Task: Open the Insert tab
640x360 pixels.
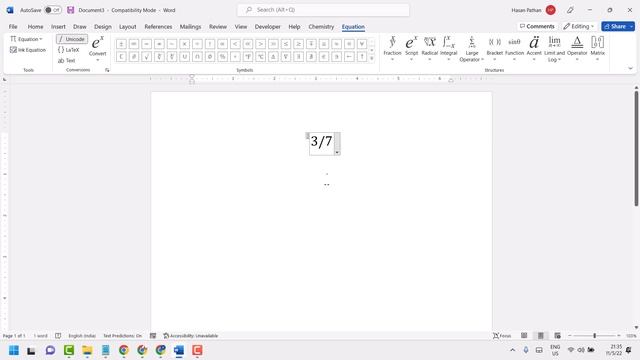Action: pos(58,27)
